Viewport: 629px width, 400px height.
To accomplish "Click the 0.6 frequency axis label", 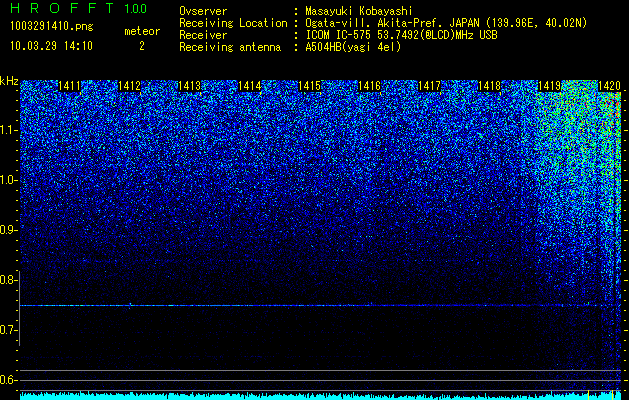I will tap(8, 380).
